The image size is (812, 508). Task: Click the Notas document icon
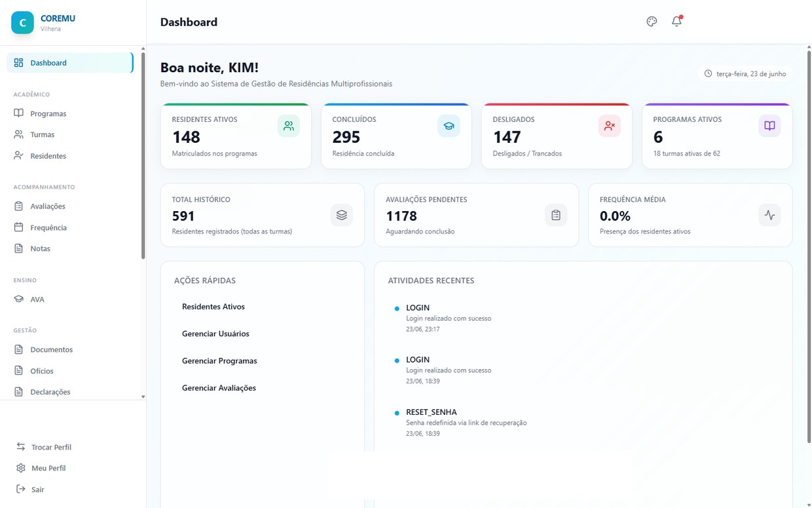pyautogui.click(x=18, y=248)
